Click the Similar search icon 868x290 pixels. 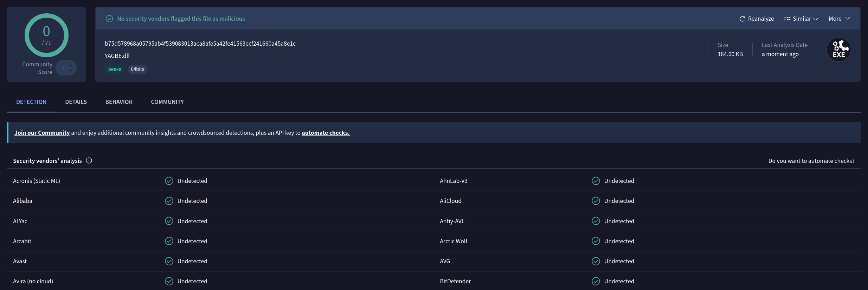click(787, 19)
